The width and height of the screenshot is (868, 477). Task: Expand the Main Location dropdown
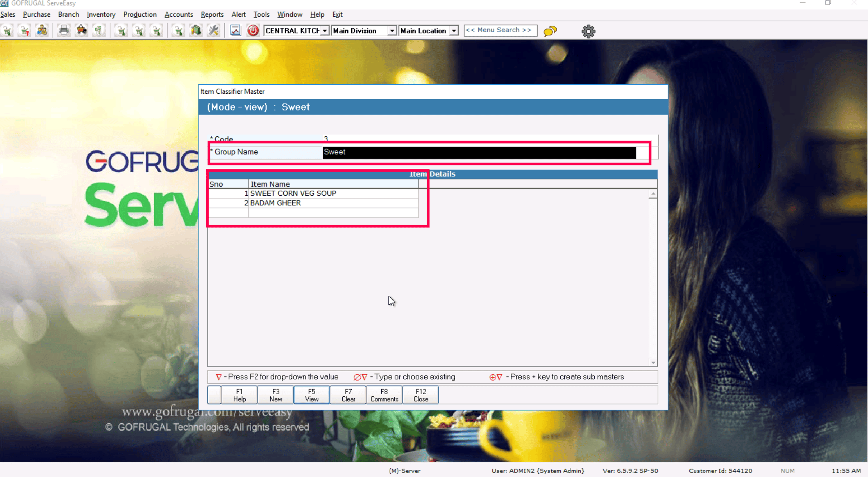pos(454,31)
